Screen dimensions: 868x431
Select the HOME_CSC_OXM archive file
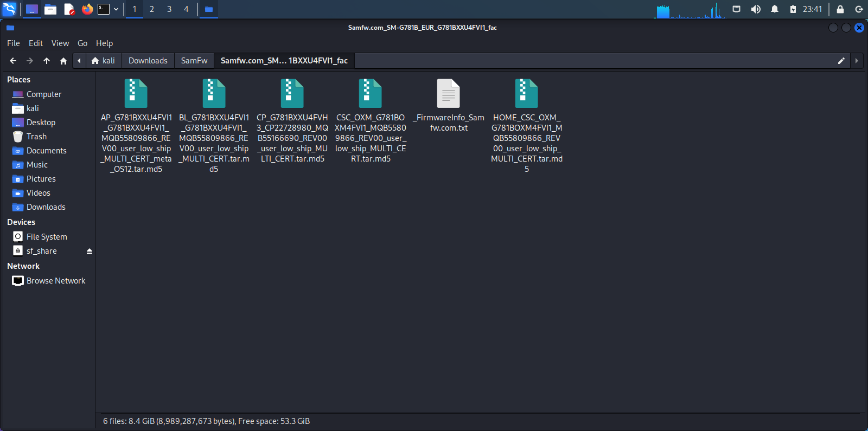pyautogui.click(x=527, y=126)
